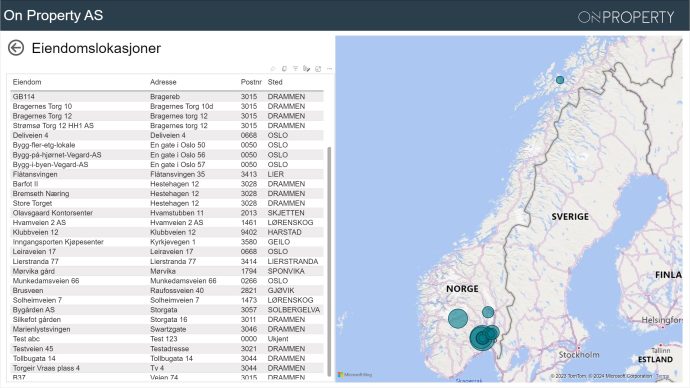
Task: Select row "Bragernes Torg 10"
Action: [167, 106]
